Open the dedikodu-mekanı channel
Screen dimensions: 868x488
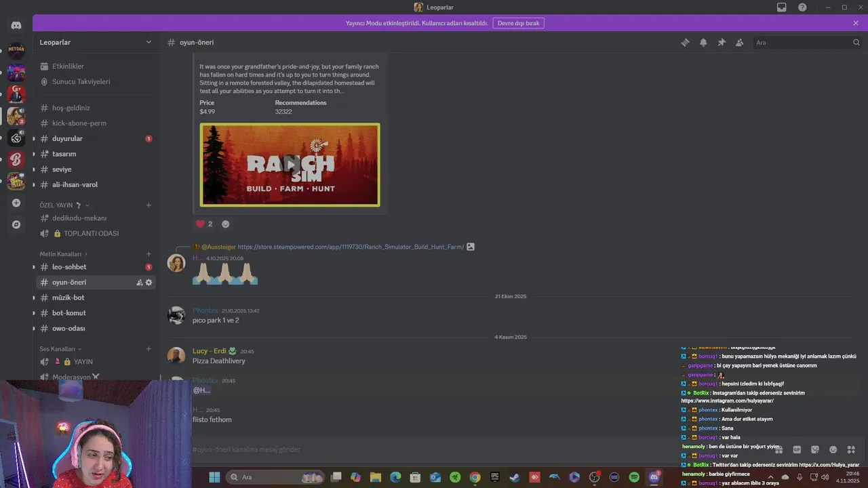click(x=96, y=218)
